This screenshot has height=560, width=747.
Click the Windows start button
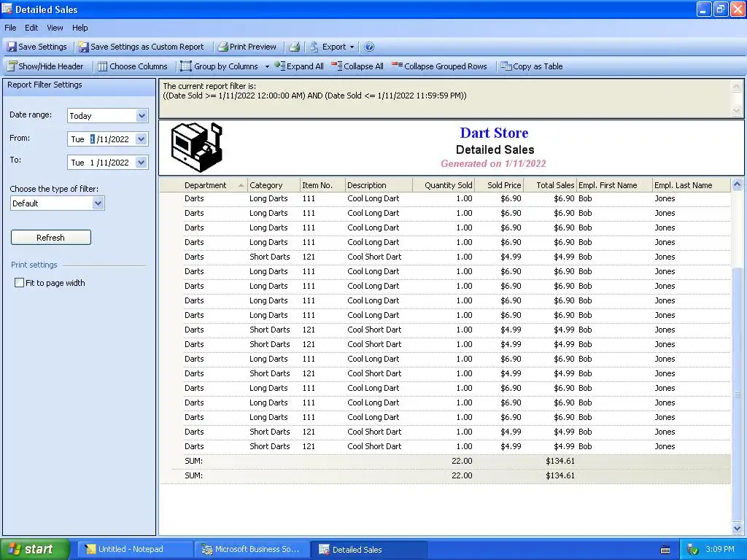tap(35, 549)
